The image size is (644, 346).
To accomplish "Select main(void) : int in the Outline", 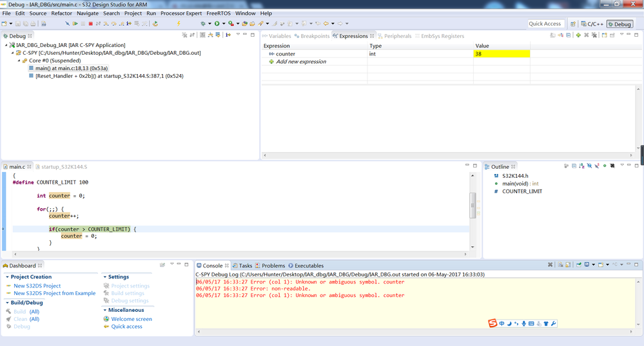I will (520, 184).
